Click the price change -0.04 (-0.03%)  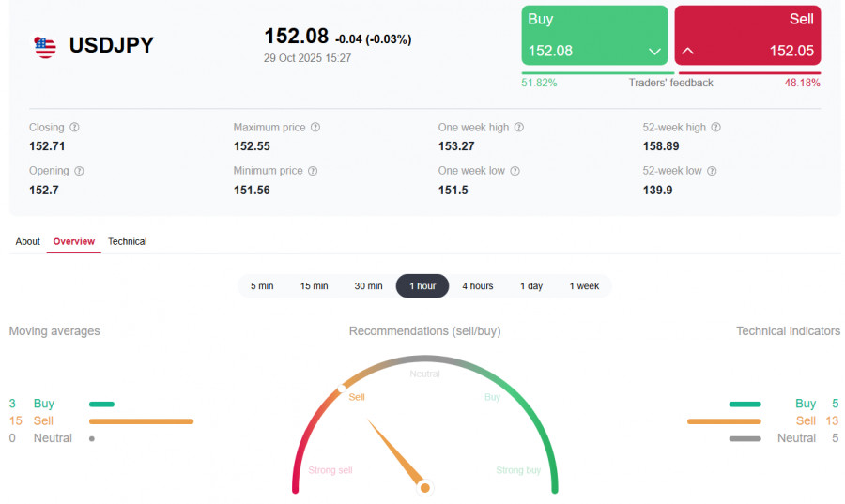click(x=373, y=39)
